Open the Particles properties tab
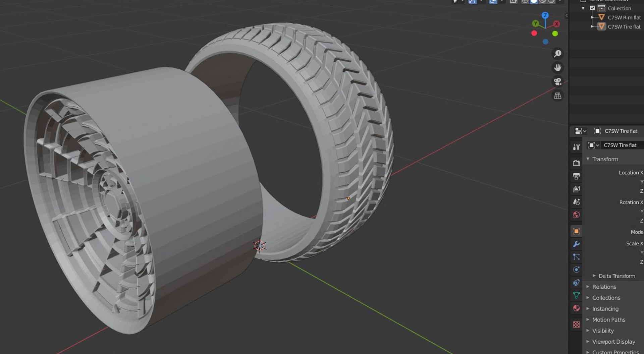 point(576,257)
